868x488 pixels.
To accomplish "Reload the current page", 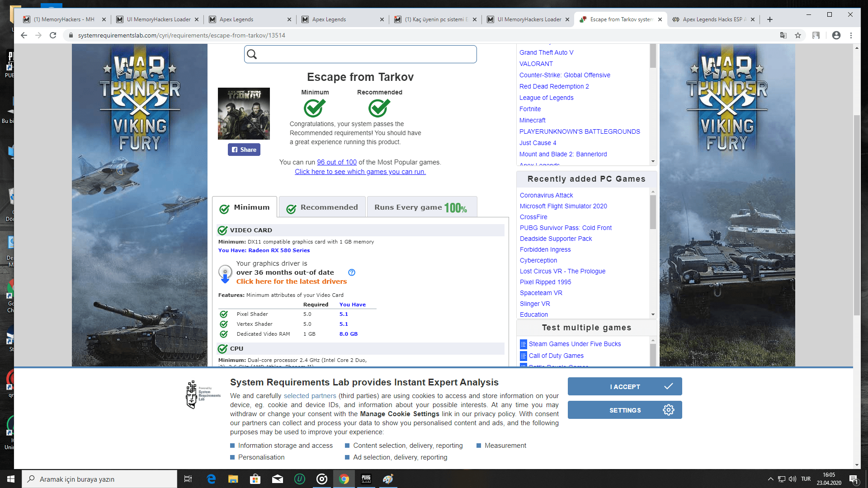I will pos(53,35).
